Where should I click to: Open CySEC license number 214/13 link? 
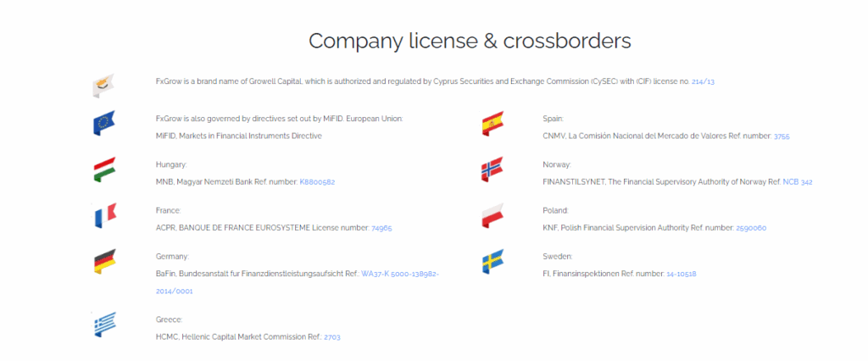(x=704, y=81)
